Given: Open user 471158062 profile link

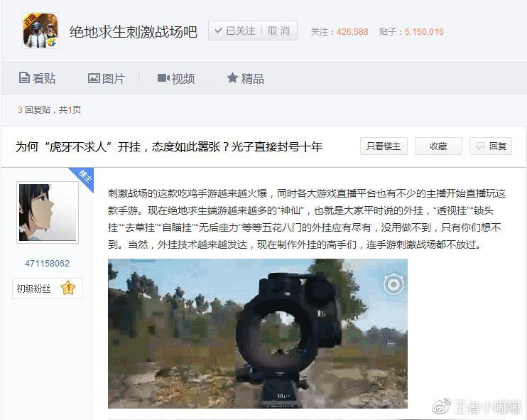Looking at the screenshot, I should (x=48, y=263).
